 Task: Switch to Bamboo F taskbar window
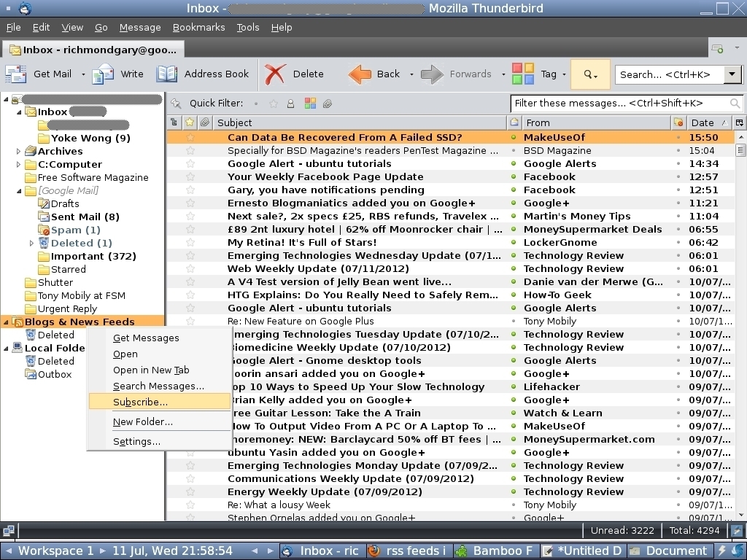pos(495,551)
